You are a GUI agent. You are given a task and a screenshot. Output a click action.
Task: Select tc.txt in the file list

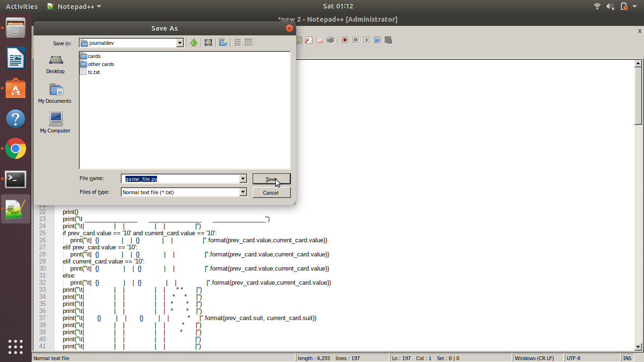click(x=93, y=72)
